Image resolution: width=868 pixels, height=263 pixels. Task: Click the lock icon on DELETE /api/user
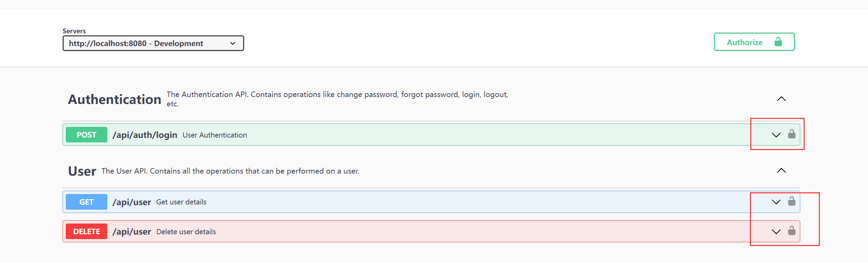coord(791,231)
